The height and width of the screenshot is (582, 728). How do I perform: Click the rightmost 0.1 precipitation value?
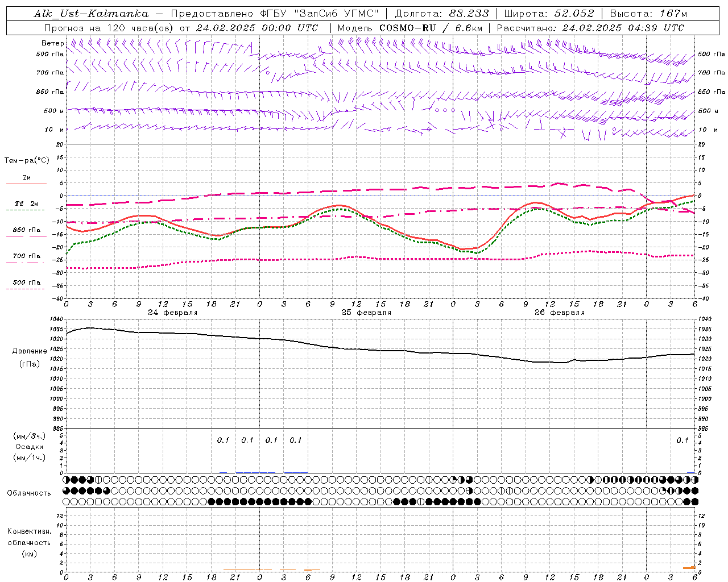coord(682,440)
